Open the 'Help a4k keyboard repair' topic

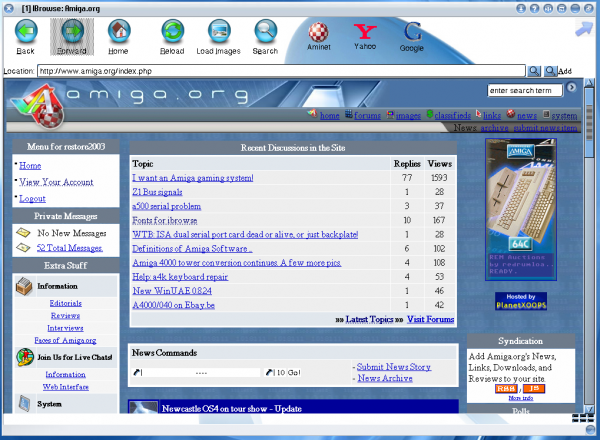click(x=180, y=277)
